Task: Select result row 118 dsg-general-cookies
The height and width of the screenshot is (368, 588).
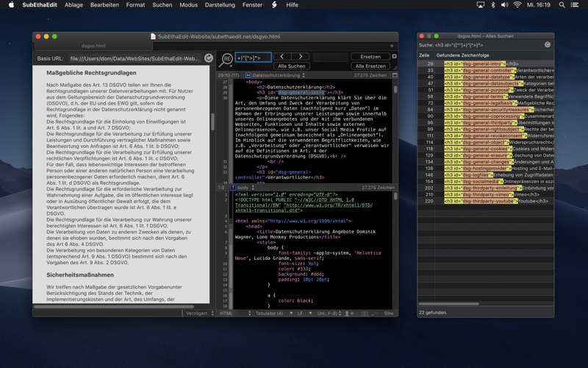Action: click(486, 149)
